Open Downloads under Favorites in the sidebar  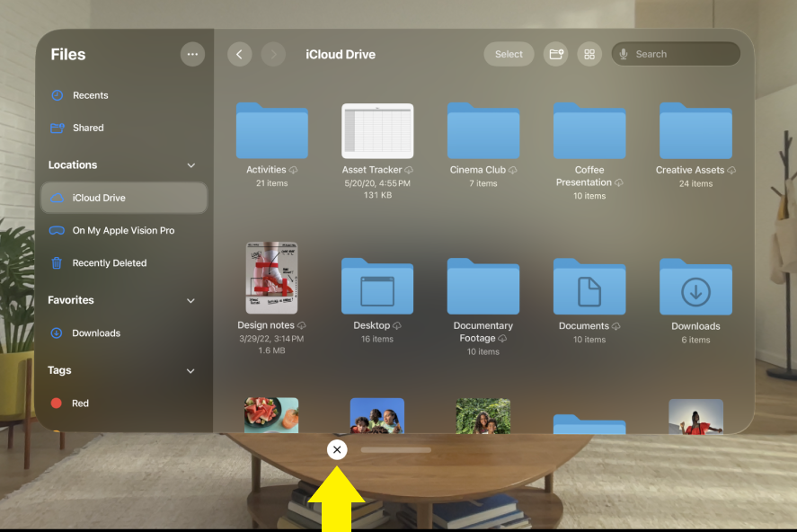[x=124, y=332]
